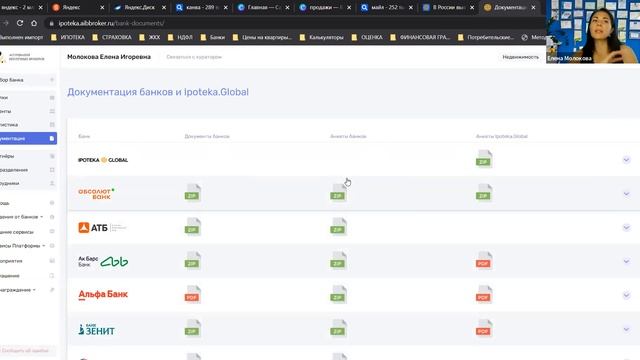The height and width of the screenshot is (360, 640).
Task: Open Абсолют Банк bank questionnaires ZIP
Action: [338, 193]
